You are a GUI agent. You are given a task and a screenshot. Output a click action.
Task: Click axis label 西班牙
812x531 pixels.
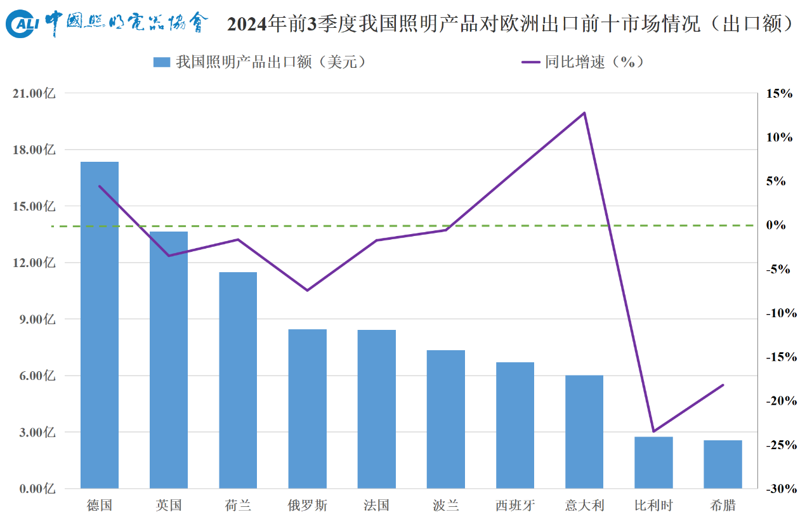(515, 506)
